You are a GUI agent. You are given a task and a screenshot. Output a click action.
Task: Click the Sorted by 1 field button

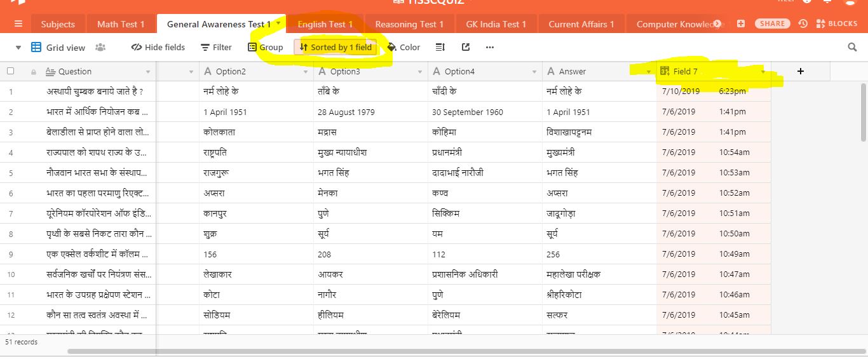click(x=336, y=47)
